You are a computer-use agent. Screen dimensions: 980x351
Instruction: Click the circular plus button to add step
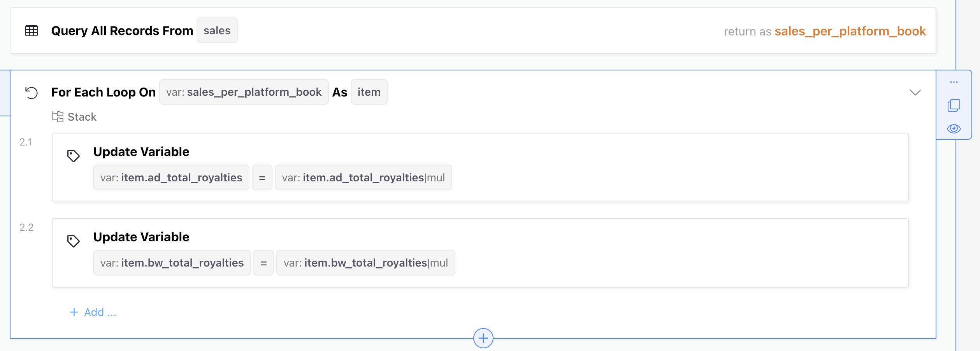click(x=483, y=338)
